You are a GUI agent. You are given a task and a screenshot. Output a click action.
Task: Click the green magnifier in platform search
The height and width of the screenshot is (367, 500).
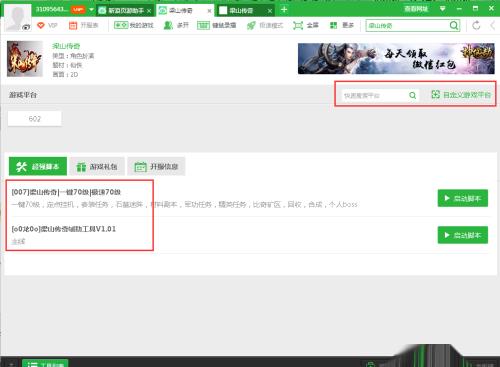[x=412, y=96]
